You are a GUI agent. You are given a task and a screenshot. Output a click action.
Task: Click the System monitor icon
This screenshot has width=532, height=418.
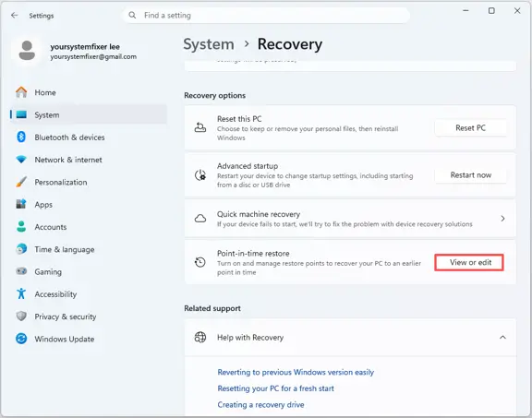tap(21, 114)
